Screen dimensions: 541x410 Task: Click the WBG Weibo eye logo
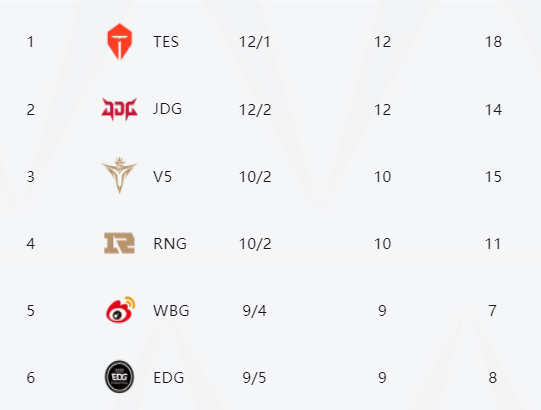pos(120,310)
